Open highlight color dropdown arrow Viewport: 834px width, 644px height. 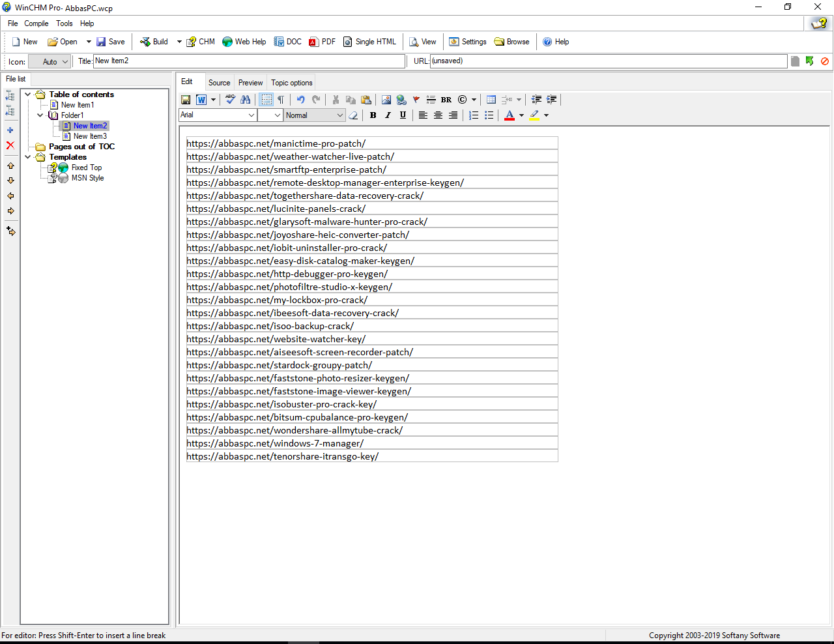[x=546, y=115]
